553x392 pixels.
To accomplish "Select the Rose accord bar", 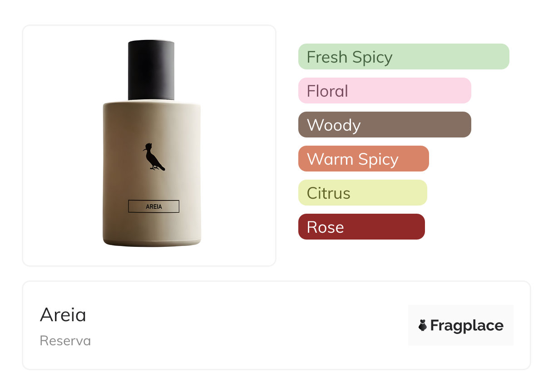I will 361,227.
